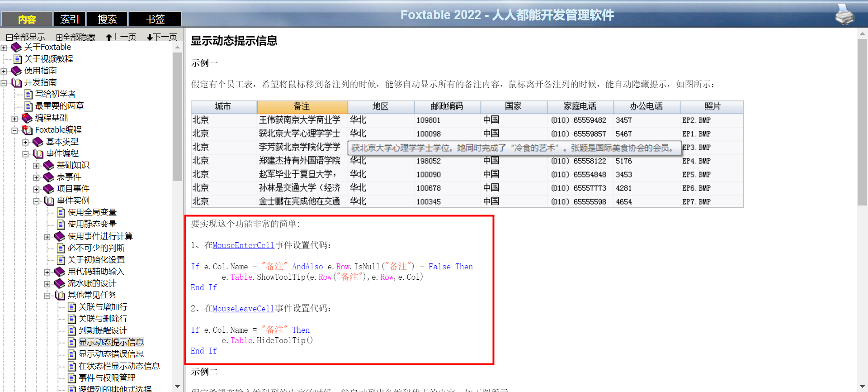Click the book icon beside 使用事件进行计算
Viewport: 868px width, 392px height.
point(60,236)
